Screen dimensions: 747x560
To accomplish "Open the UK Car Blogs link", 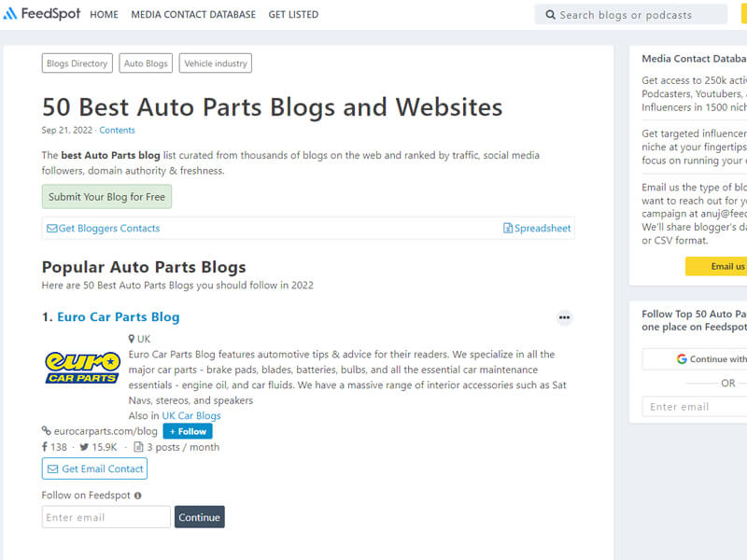I will pos(191,415).
